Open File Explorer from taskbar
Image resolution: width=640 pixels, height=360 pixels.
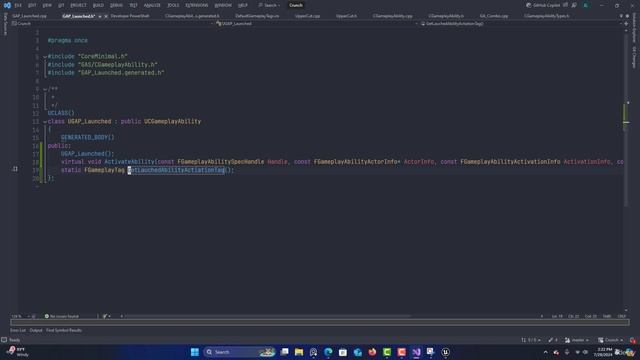tap(299, 352)
